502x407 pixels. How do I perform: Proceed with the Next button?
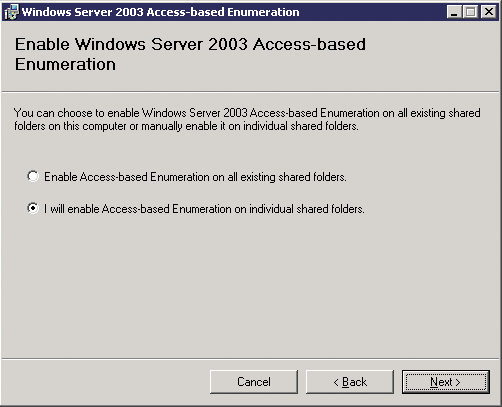click(x=446, y=382)
